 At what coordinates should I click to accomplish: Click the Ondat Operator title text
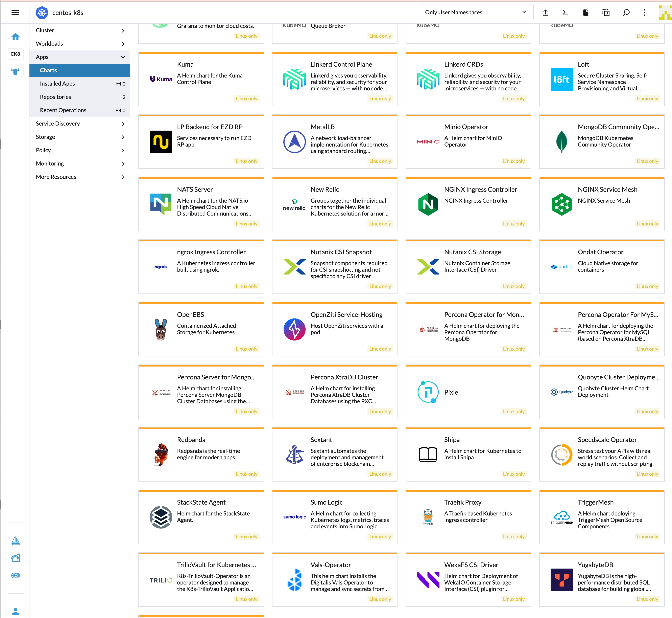click(x=600, y=252)
